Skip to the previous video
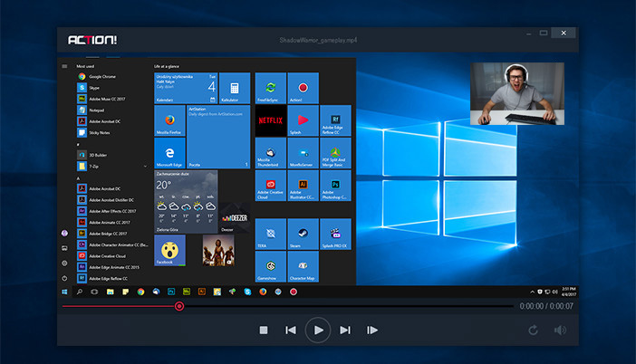The height and width of the screenshot is (364, 636). click(291, 330)
